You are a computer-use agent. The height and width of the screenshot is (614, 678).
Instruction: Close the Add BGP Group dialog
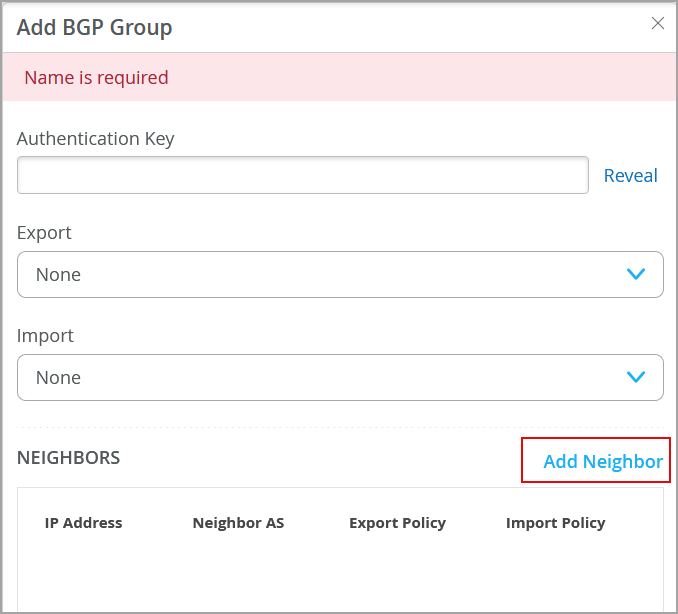tap(657, 23)
